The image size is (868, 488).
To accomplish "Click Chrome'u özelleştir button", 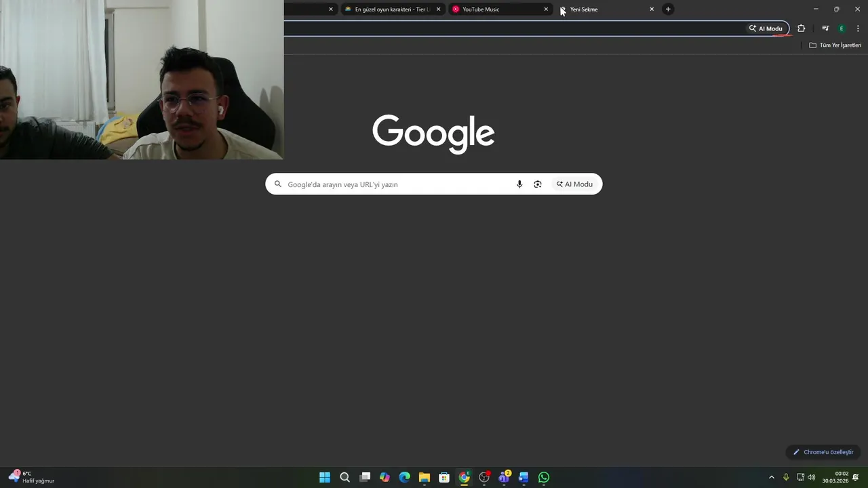I will click(823, 452).
